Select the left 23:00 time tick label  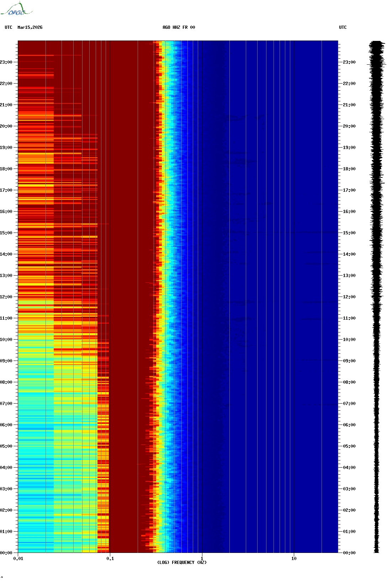pyautogui.click(x=6, y=62)
